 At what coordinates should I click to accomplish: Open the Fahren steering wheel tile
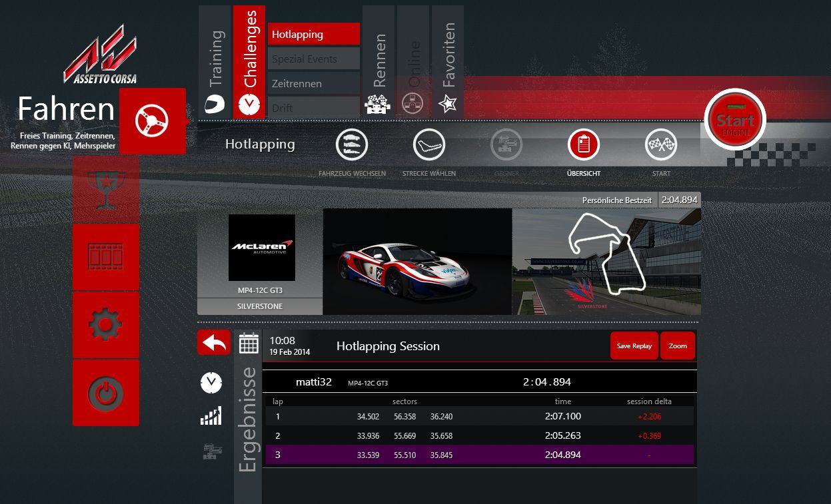click(x=152, y=121)
